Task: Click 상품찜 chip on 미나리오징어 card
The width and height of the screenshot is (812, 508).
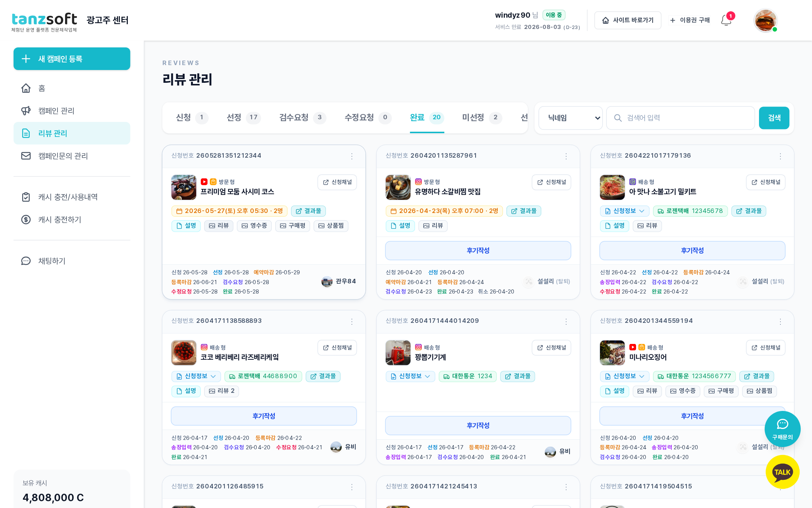Action: [759, 391]
